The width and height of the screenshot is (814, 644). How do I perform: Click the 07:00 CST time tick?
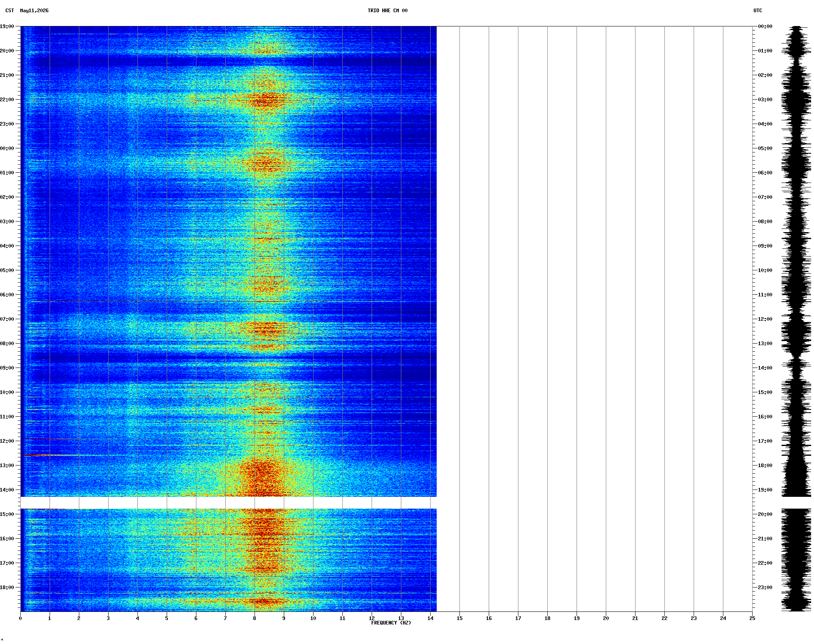click(x=7, y=319)
